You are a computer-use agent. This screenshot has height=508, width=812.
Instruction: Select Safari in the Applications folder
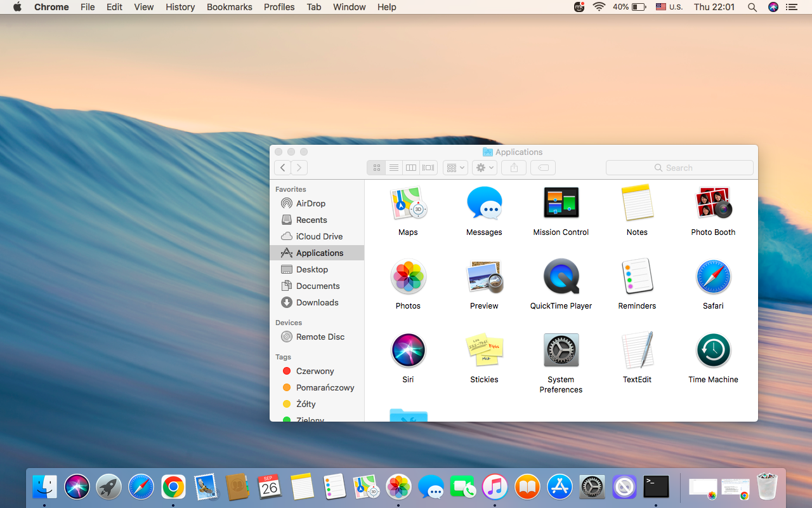tap(713, 277)
